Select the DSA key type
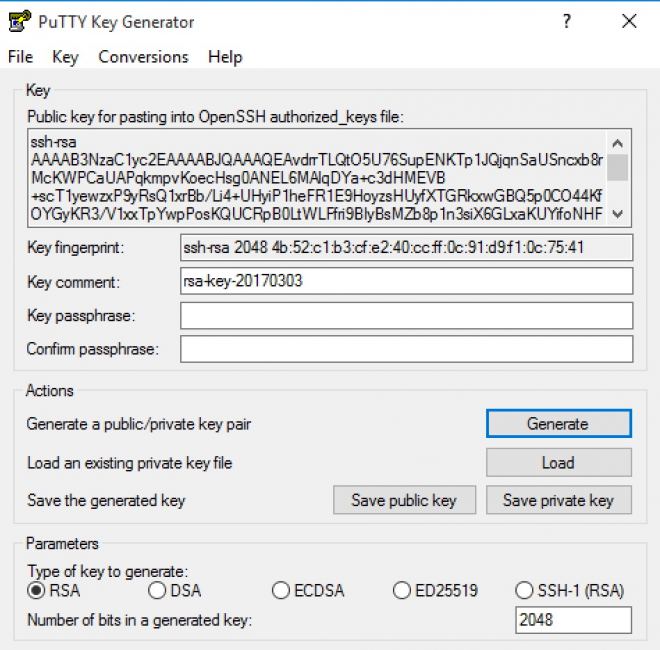 (x=157, y=590)
